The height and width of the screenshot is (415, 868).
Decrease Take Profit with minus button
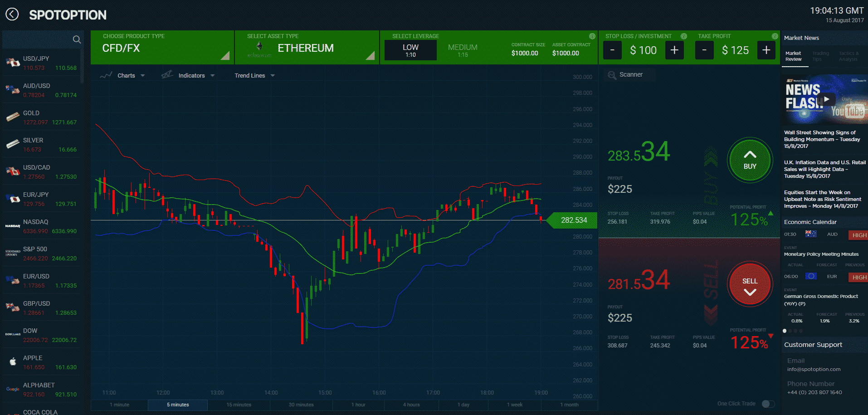(704, 50)
